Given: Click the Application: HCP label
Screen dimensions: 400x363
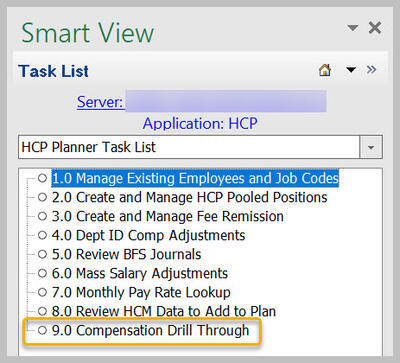Looking at the screenshot, I should coord(200,124).
